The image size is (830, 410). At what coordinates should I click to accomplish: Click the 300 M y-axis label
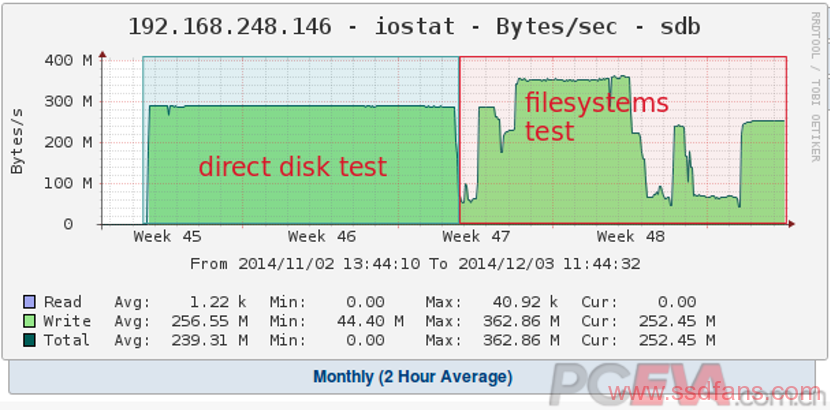pyautogui.click(x=69, y=101)
